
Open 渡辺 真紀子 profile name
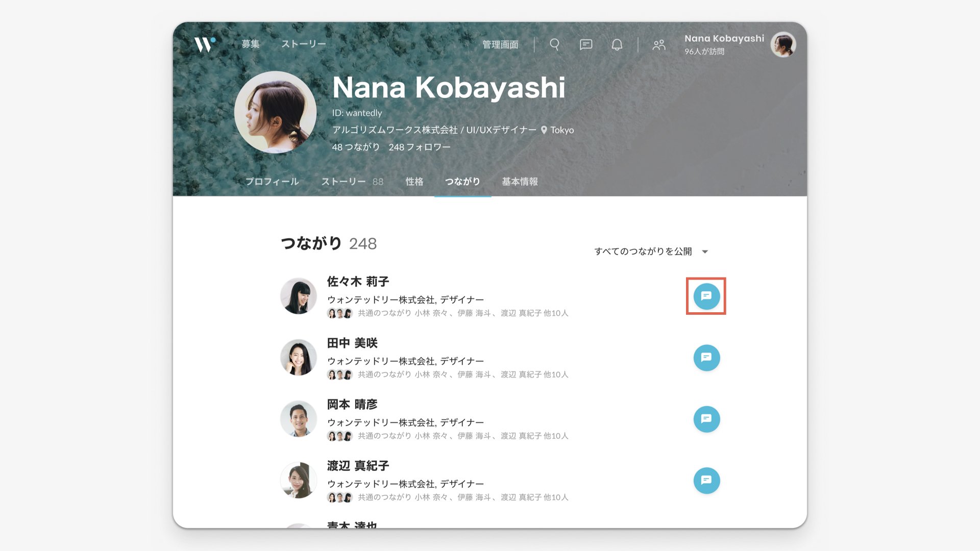click(358, 466)
